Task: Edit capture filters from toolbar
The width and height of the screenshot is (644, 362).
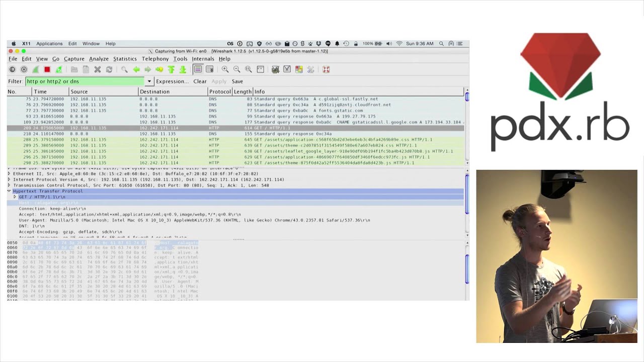Action: coord(275,69)
